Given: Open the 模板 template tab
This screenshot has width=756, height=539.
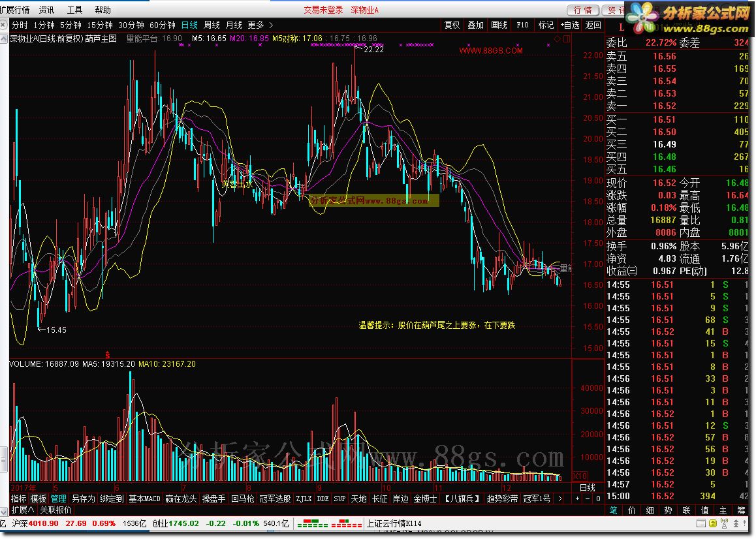Looking at the screenshot, I should click(38, 499).
